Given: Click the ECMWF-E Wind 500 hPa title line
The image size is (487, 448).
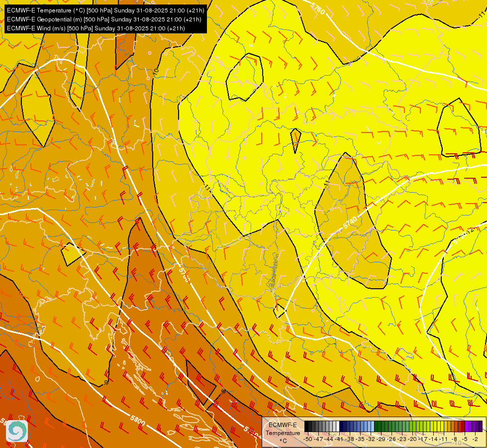Looking at the screenshot, I should click(x=96, y=28).
